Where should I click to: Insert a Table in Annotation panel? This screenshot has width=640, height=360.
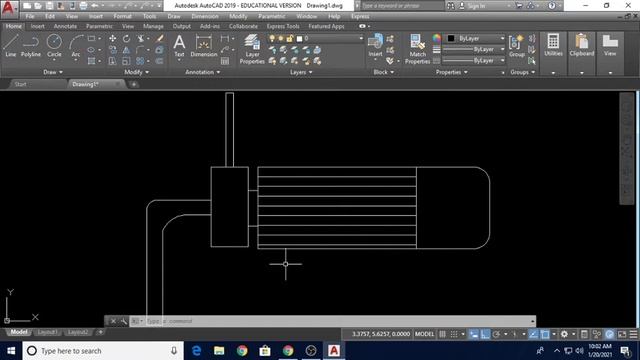pyautogui.click(x=225, y=61)
